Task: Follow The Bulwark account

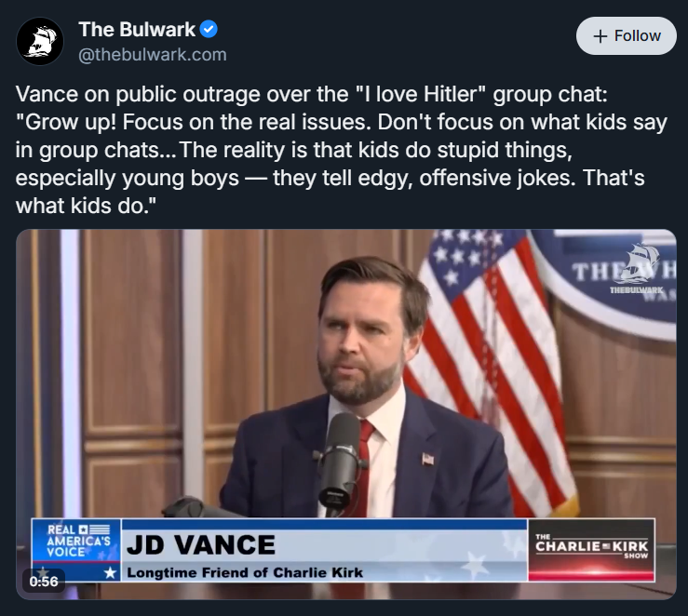Action: 626,36
